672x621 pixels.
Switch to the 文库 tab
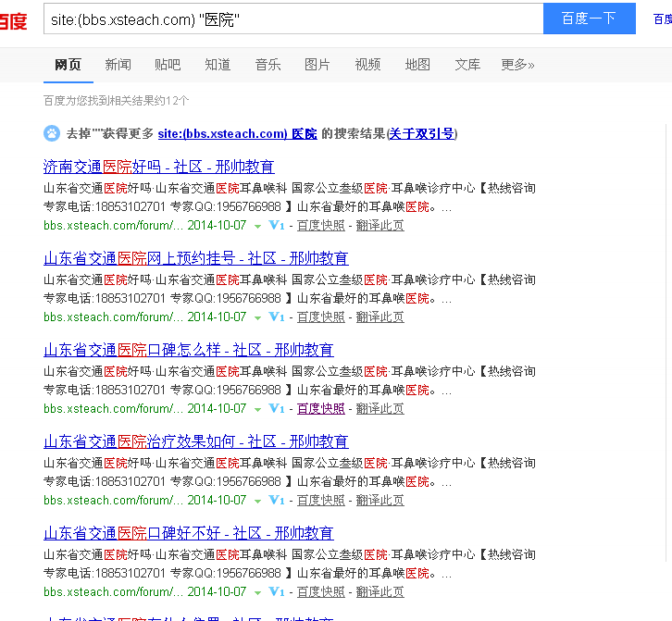coord(467,65)
